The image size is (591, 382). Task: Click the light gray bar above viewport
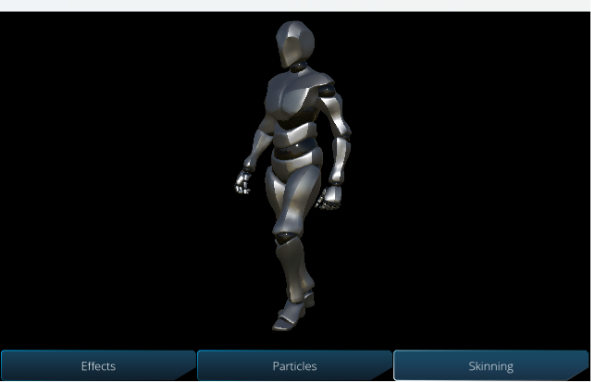click(x=296, y=5)
